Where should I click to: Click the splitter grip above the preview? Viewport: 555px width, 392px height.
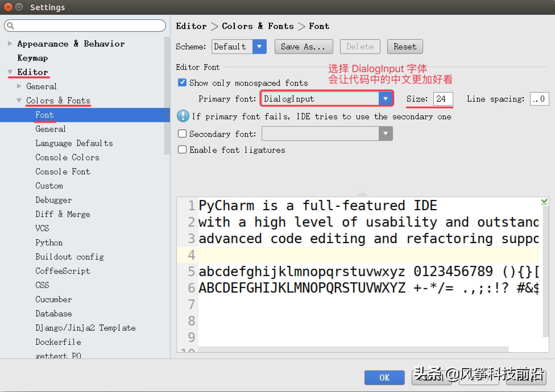[x=363, y=194]
